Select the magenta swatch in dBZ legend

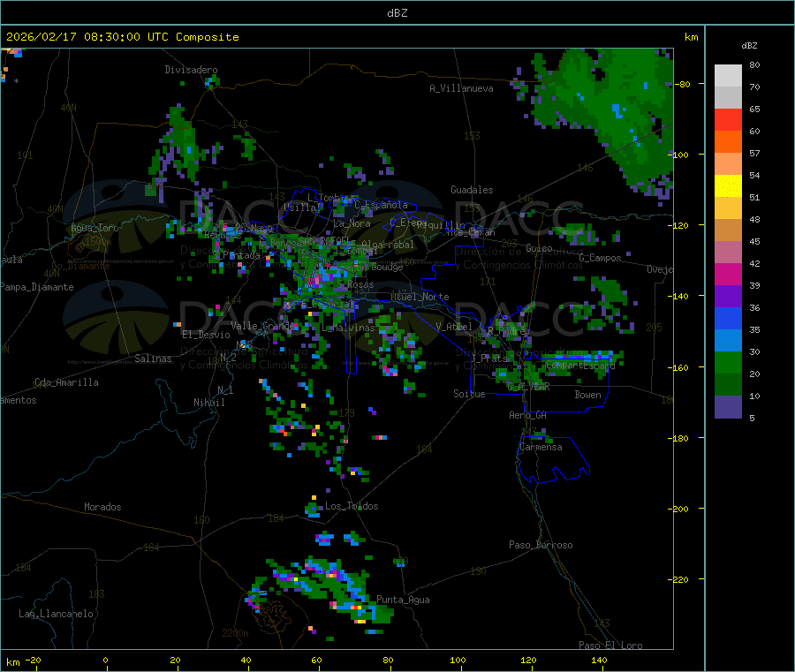pos(728,274)
